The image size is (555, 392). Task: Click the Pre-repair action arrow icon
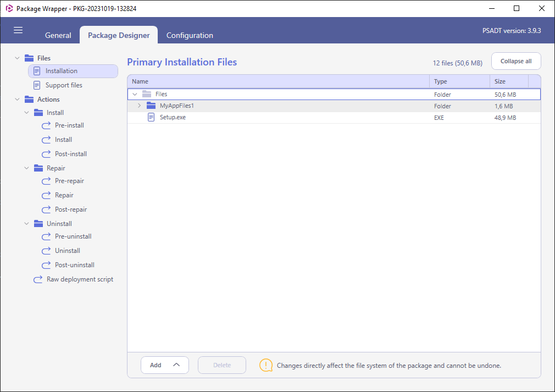click(46, 180)
